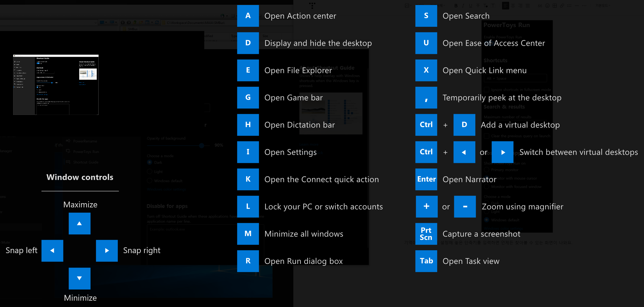The height and width of the screenshot is (307, 644).
Task: Select the Windows default radio under Shortcut Guide
Action: pos(150,181)
